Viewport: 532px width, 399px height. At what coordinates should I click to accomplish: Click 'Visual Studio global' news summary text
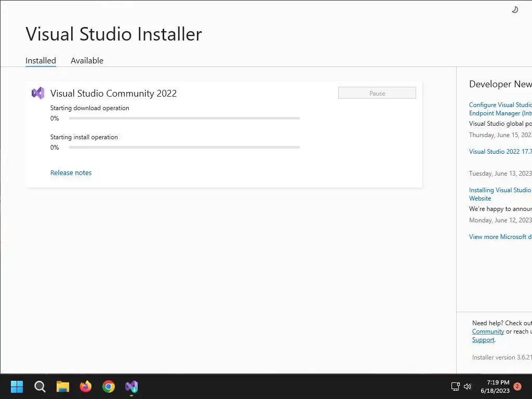pos(500,124)
